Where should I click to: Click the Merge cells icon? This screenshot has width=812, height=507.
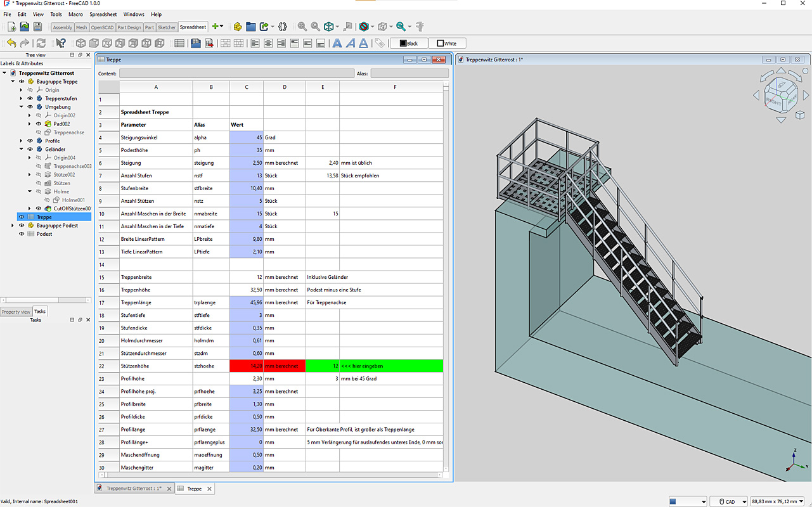tap(225, 43)
